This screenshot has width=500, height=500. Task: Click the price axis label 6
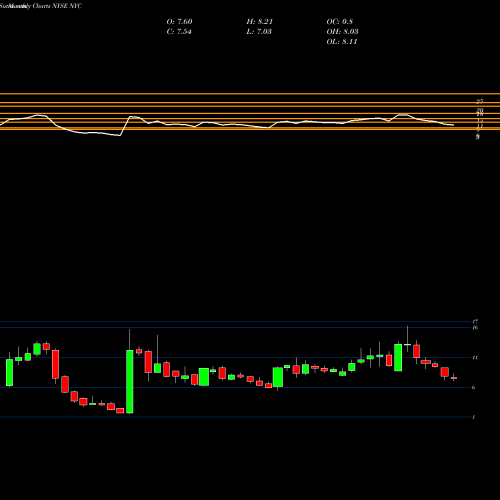pyautogui.click(x=474, y=387)
